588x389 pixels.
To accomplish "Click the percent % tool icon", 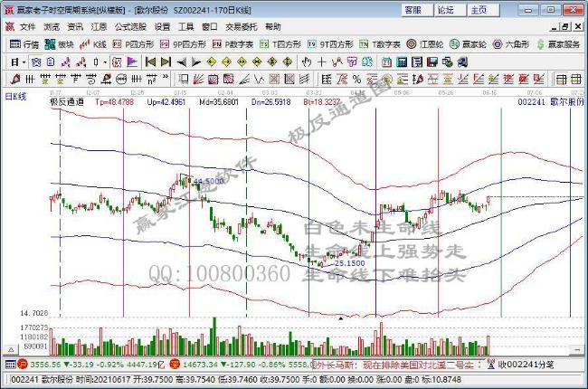I will (x=356, y=79).
